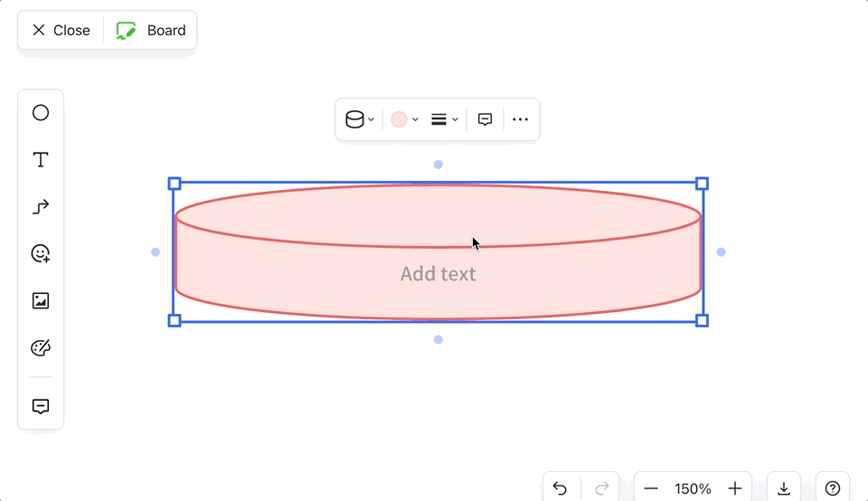The width and height of the screenshot is (868, 501).
Task: Open comments from left sidebar
Action: coord(41,406)
